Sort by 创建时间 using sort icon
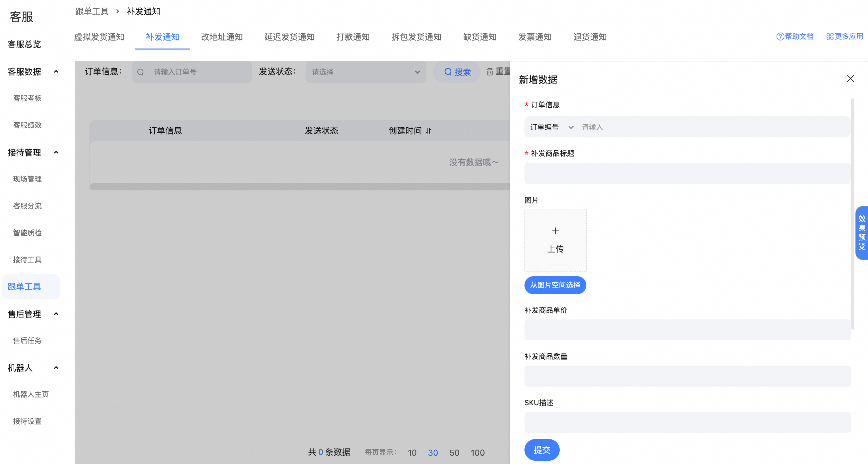The height and width of the screenshot is (464, 868). pyautogui.click(x=428, y=131)
